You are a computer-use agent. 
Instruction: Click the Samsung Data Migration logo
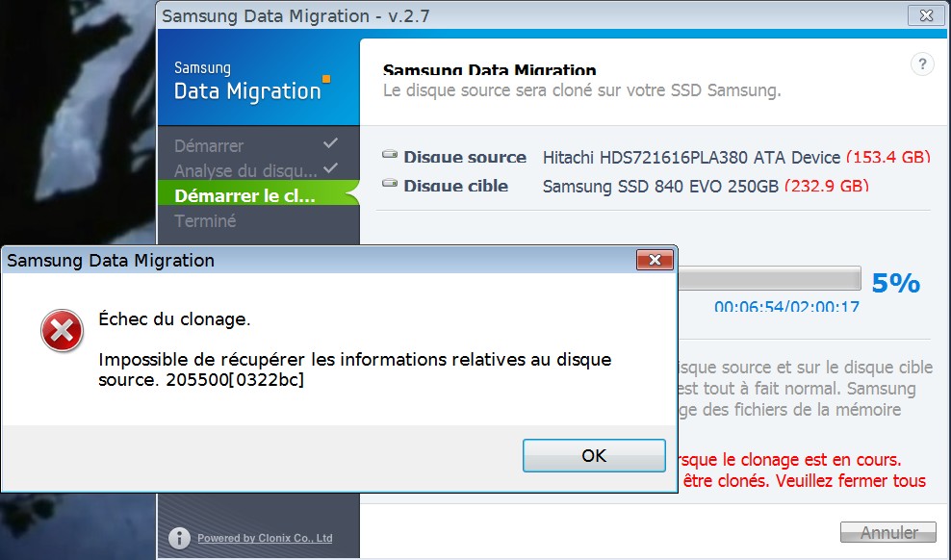[x=250, y=82]
